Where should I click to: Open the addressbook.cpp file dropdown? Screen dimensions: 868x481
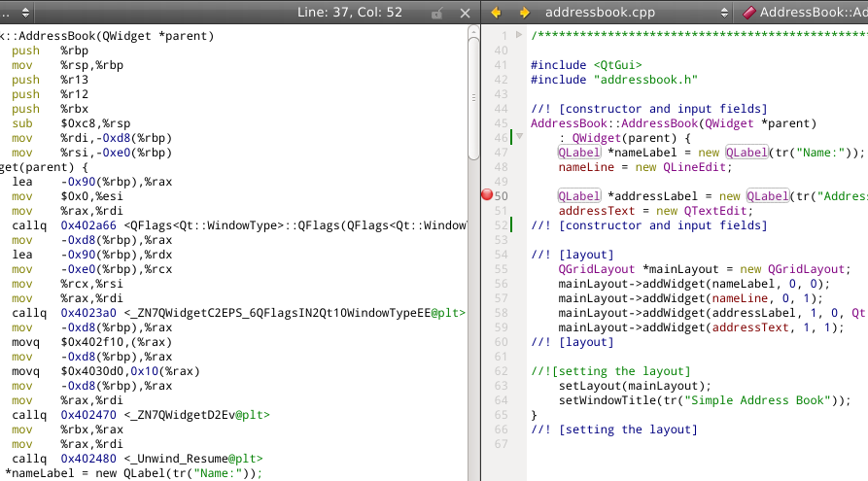point(638,13)
